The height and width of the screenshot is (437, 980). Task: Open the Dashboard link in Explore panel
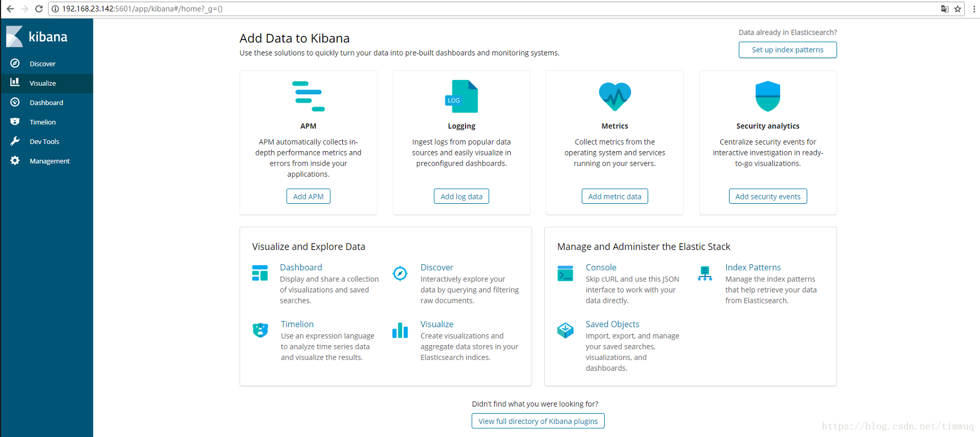coord(301,267)
